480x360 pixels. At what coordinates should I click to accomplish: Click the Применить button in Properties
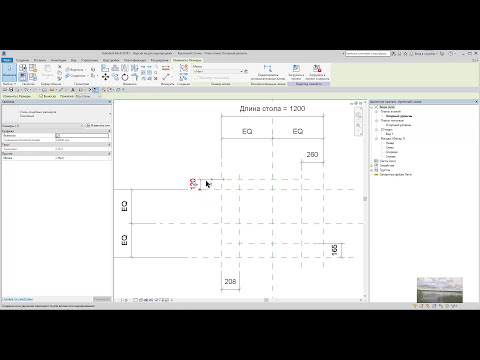coord(102,299)
